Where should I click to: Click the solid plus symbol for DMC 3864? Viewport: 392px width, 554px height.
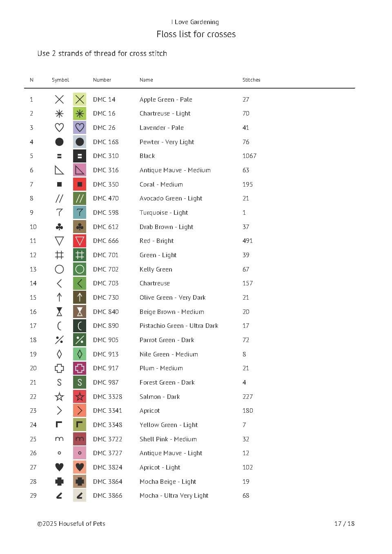(x=59, y=481)
